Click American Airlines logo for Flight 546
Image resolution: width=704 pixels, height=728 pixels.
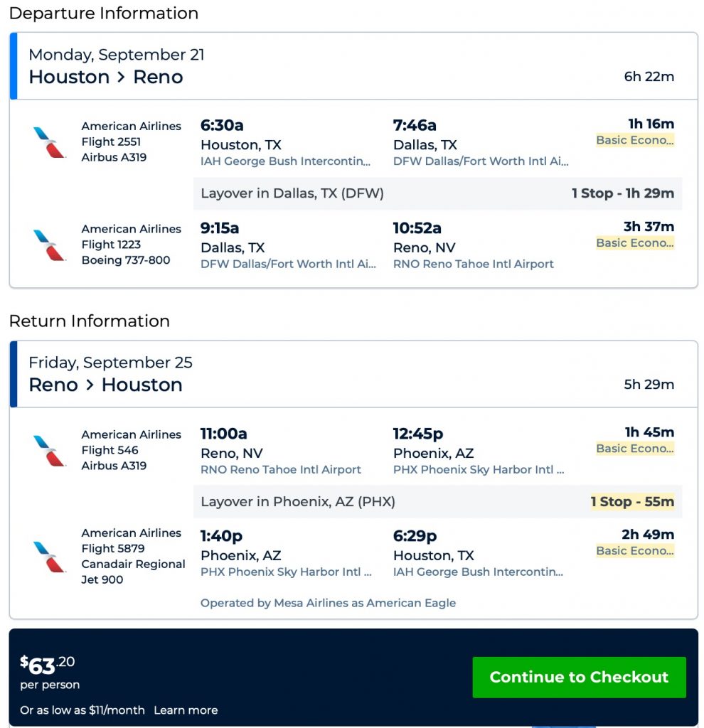pyautogui.click(x=49, y=450)
